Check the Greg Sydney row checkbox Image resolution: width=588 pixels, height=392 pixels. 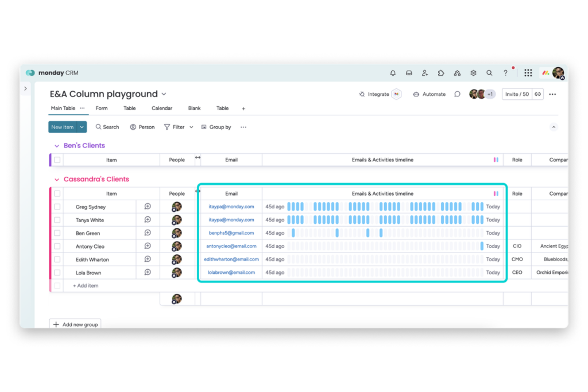pyautogui.click(x=57, y=207)
